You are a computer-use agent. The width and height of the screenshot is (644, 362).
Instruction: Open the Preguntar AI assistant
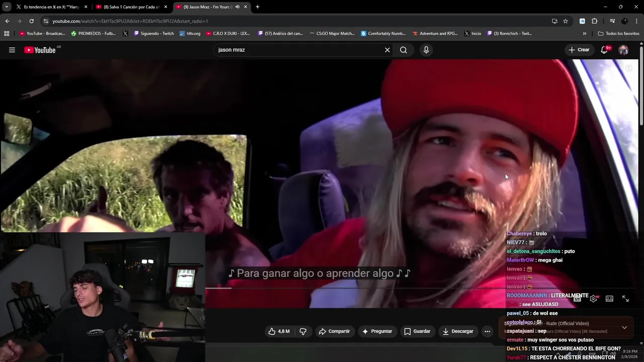tap(377, 331)
